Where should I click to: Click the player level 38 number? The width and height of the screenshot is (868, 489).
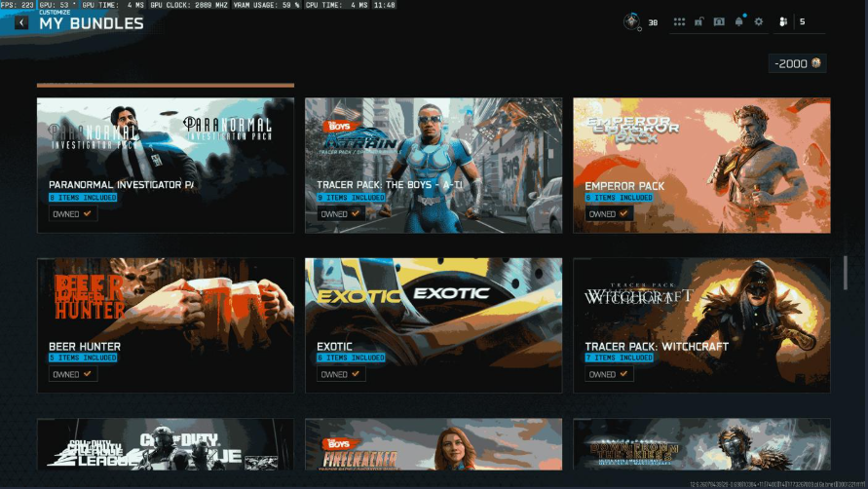[653, 22]
